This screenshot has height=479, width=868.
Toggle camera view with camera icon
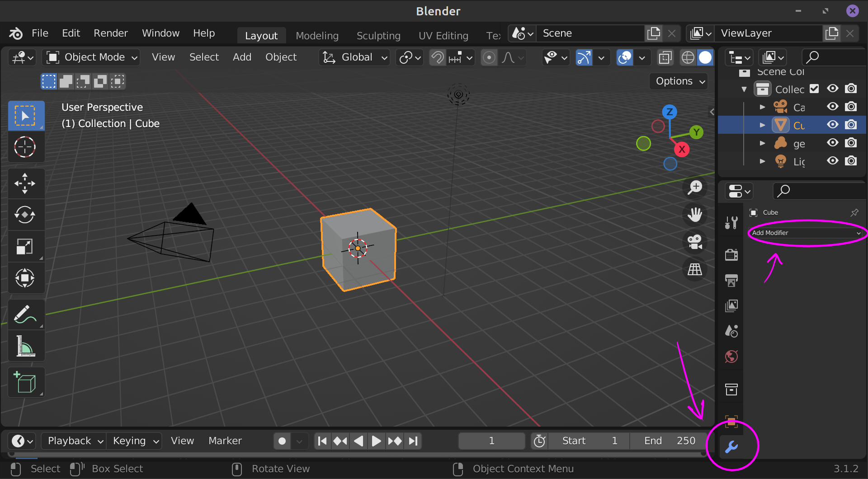[695, 242]
